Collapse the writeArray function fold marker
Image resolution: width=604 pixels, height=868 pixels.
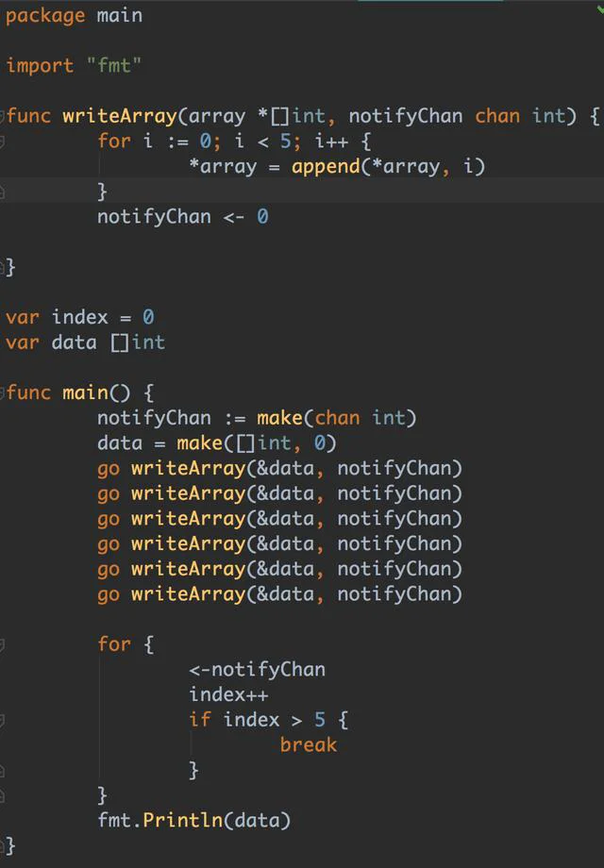pyautogui.click(x=2, y=116)
